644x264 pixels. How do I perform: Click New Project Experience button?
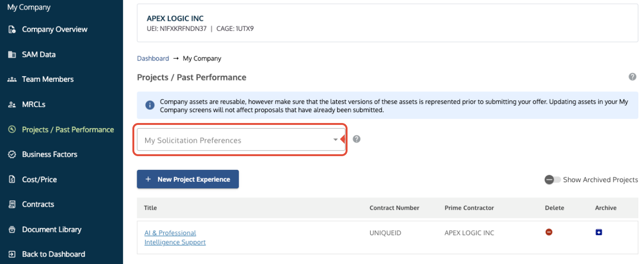(188, 179)
